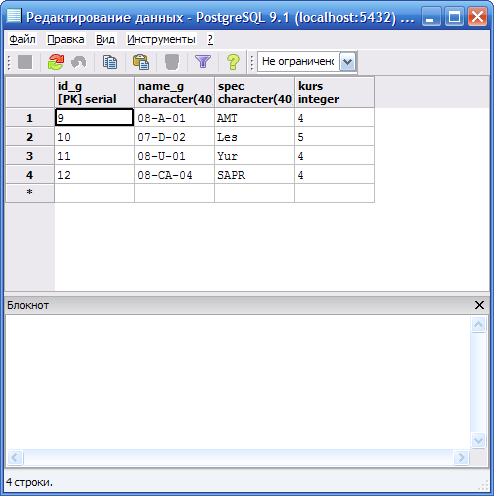This screenshot has height=496, width=494.
Task: Close the Блокнот scratch pad panel
Action: (x=479, y=305)
